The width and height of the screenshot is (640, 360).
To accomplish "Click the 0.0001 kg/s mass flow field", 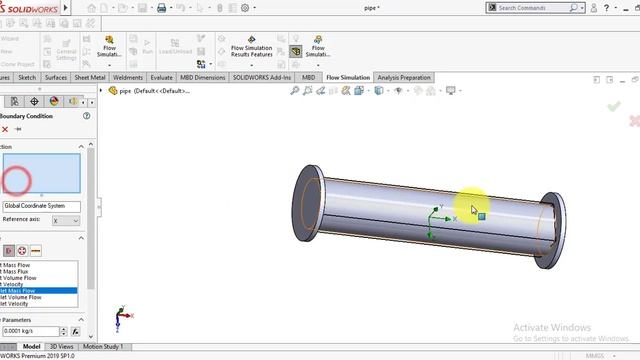I will (x=31, y=331).
